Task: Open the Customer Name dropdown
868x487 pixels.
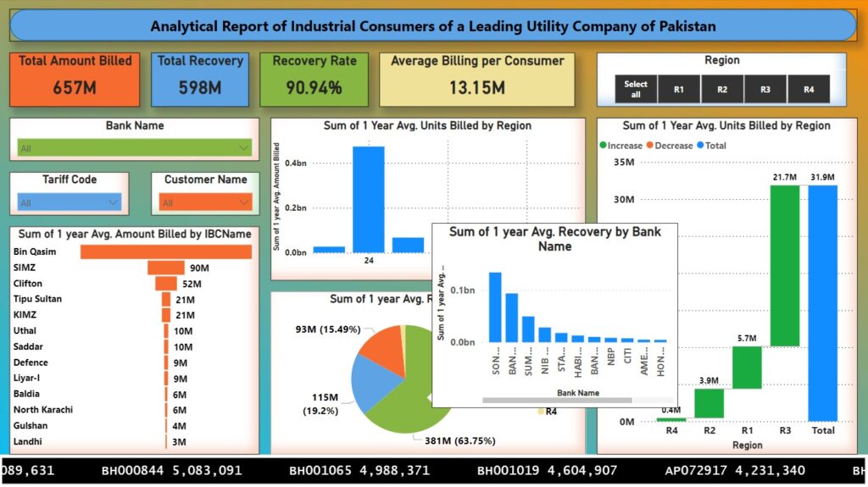Action: click(x=244, y=202)
